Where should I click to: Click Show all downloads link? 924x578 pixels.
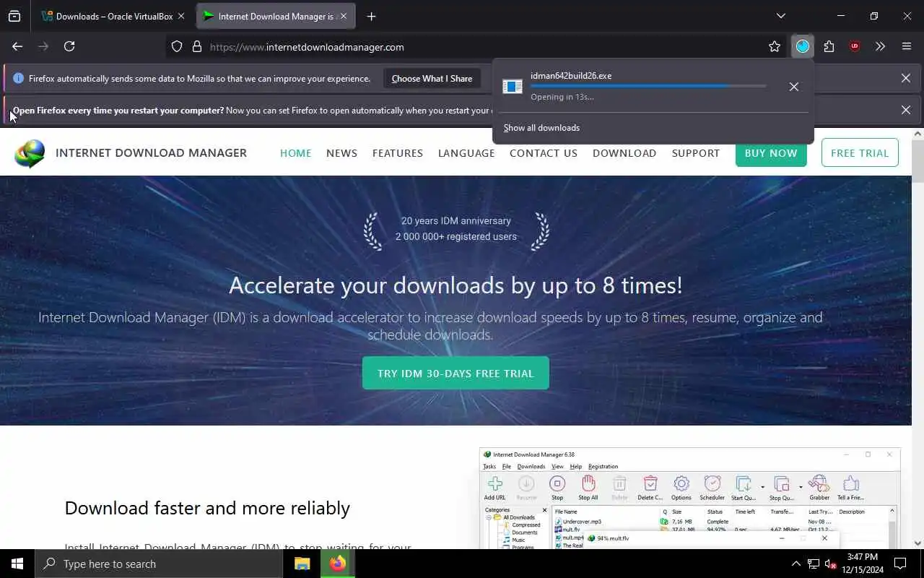click(541, 128)
